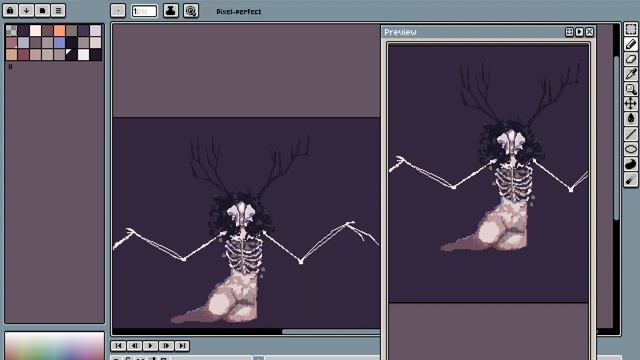Open the brush type selector button

point(118,11)
